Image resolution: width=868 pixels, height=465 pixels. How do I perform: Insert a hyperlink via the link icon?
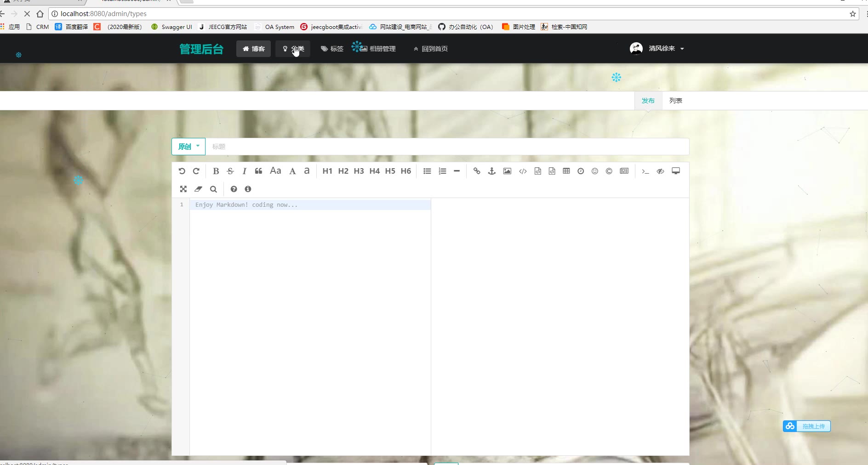point(477,171)
